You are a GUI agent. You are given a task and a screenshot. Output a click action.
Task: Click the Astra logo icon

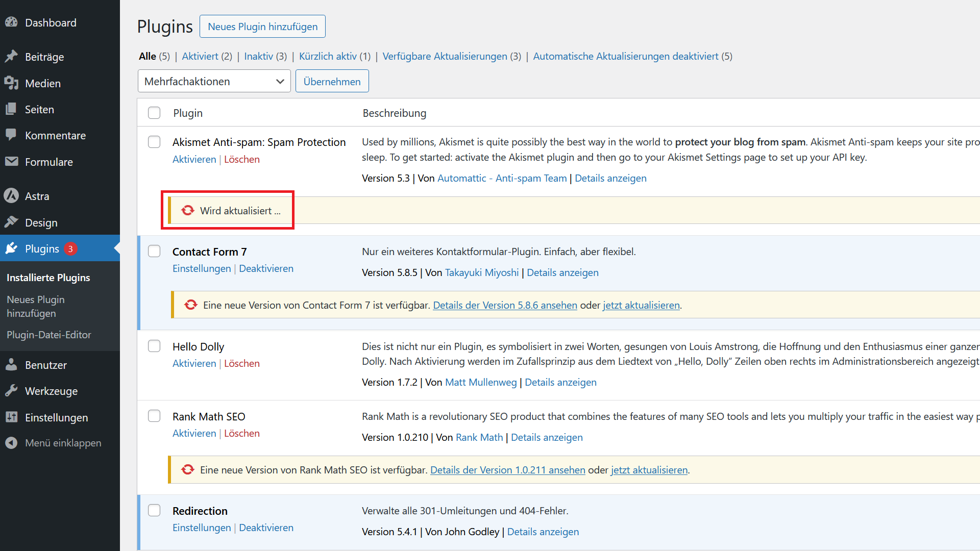(x=11, y=196)
